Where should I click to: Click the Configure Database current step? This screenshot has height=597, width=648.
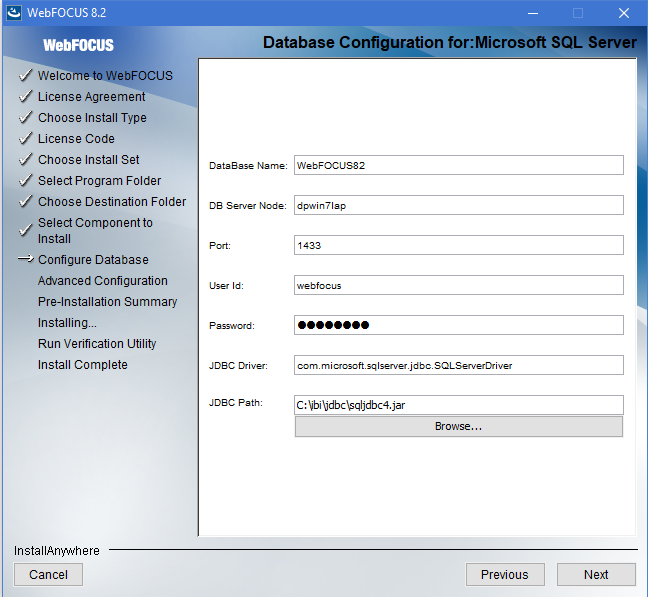pos(93,259)
